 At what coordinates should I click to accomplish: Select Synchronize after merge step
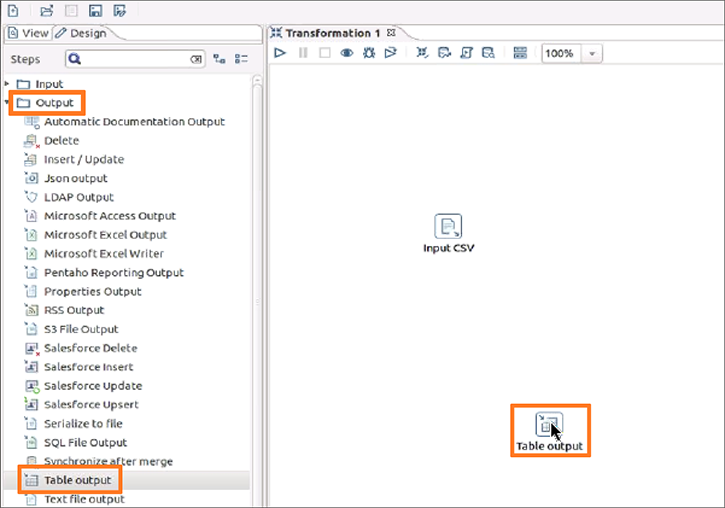(98, 461)
